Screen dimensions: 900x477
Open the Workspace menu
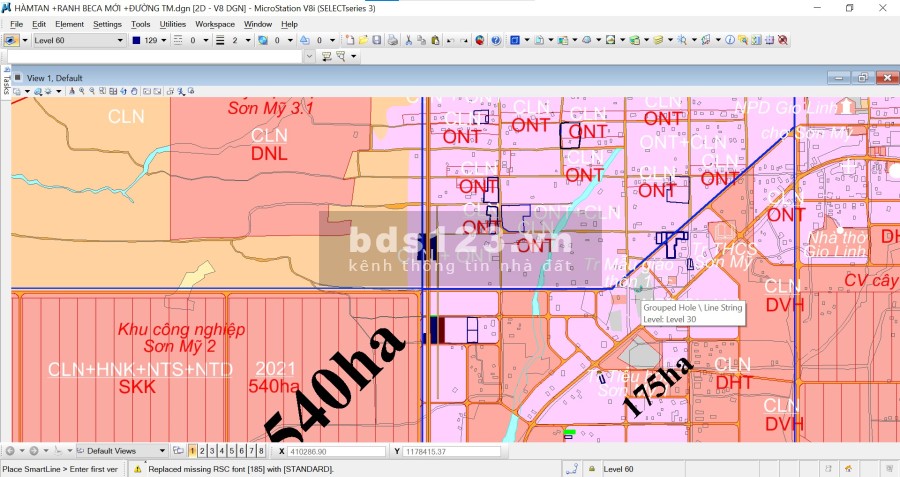(x=214, y=24)
